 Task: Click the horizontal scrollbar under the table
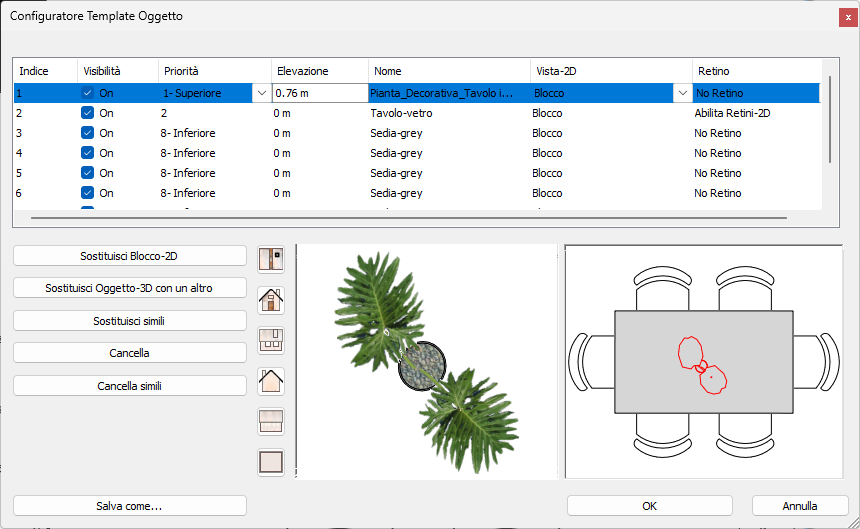coord(409,218)
